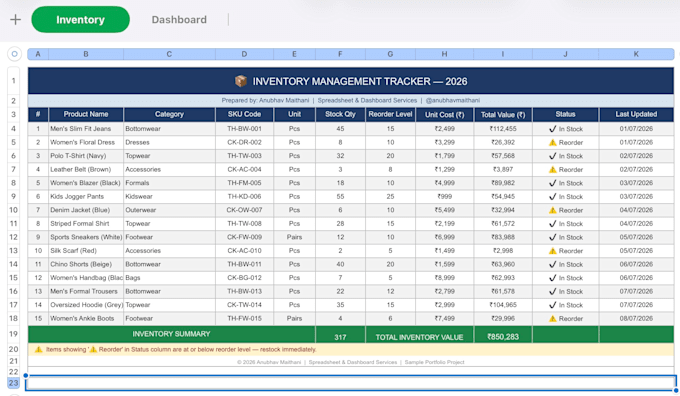Click the Product Name header cell
Screen dimensions: 680x396
[86, 114]
